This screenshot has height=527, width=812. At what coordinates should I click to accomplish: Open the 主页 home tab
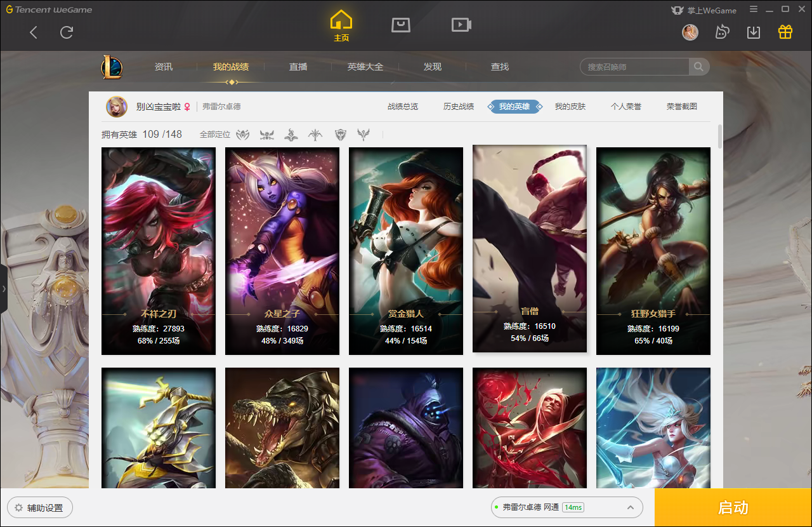(341, 27)
